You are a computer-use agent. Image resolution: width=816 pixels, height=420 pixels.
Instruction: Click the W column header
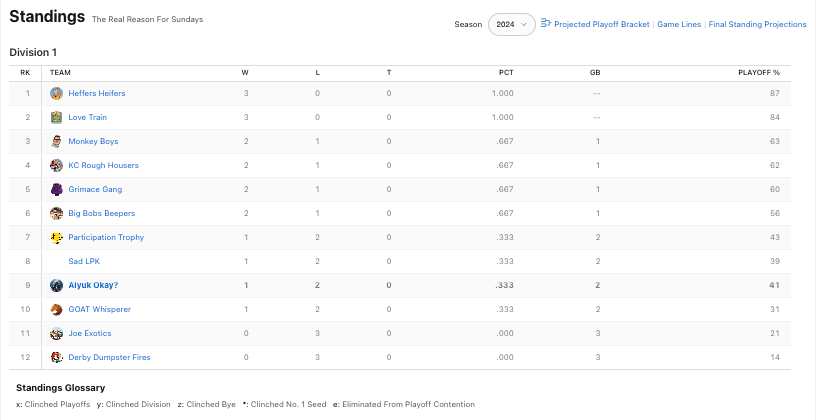245,72
